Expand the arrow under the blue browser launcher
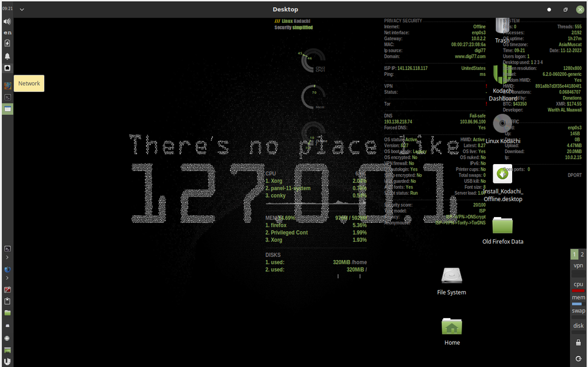Screen dimensions: 588x367 coord(7,278)
